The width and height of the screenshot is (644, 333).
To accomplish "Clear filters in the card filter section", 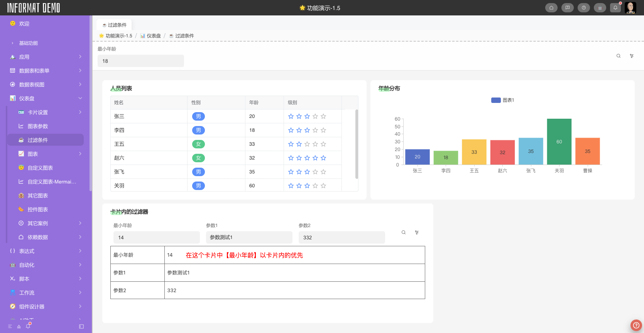I will pos(417,232).
